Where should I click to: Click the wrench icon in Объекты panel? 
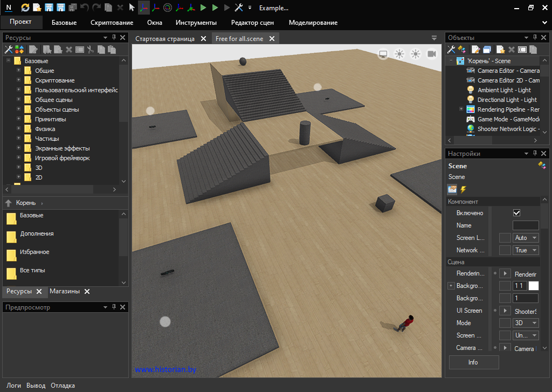[452, 50]
